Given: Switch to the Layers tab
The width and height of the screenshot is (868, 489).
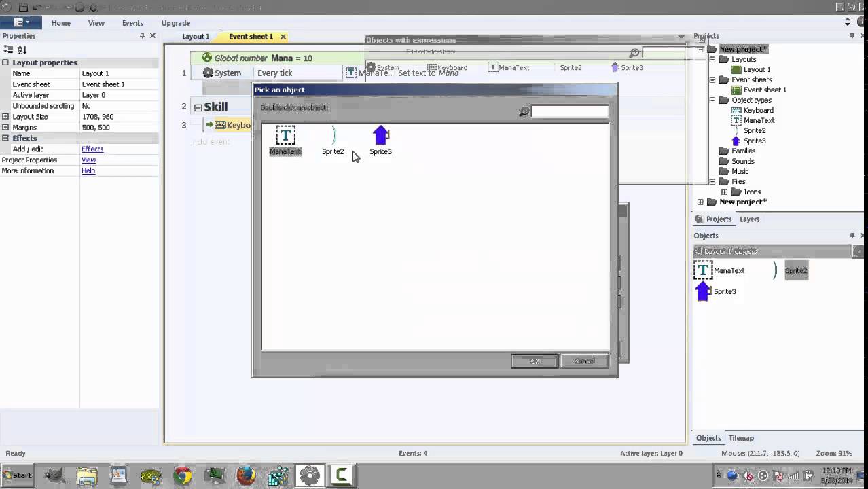Looking at the screenshot, I should [x=749, y=219].
